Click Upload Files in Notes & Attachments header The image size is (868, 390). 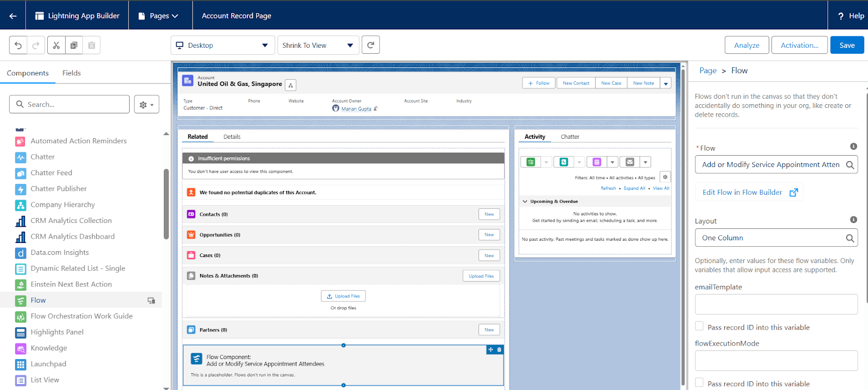pyautogui.click(x=481, y=276)
